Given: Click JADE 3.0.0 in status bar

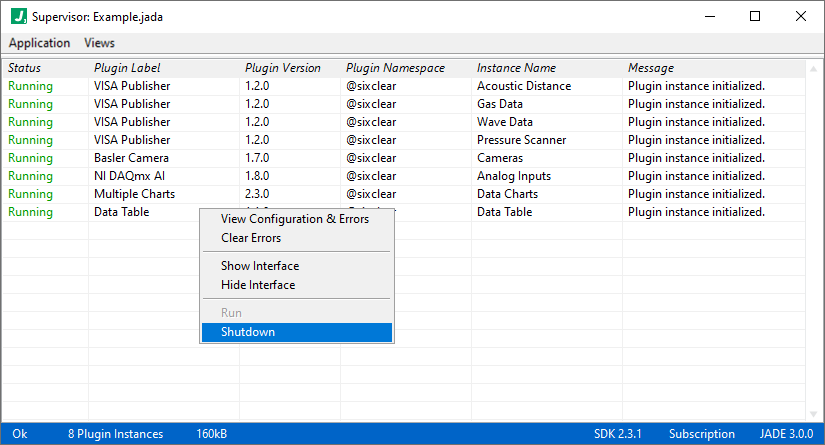Looking at the screenshot, I should pos(786,434).
